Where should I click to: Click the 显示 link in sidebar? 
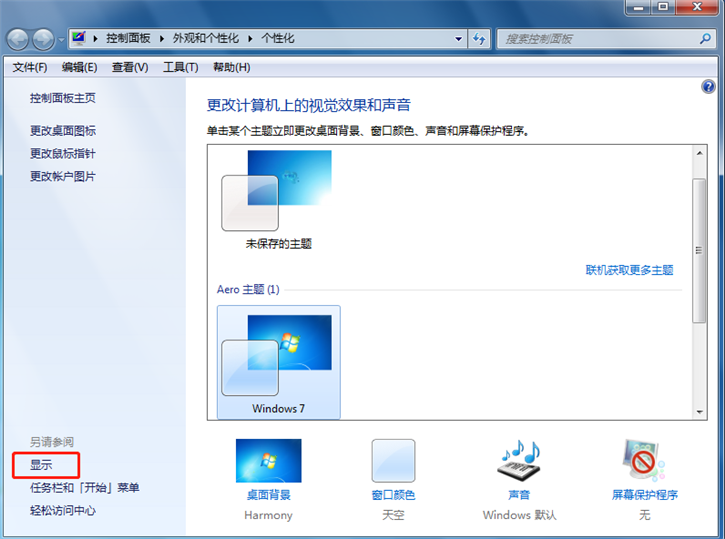(41, 465)
